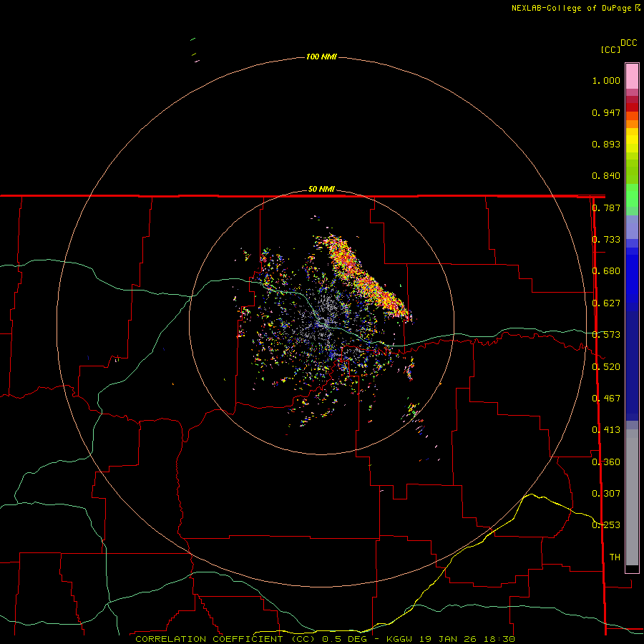
Task: Click the 0.573 scale value
Action: pos(606,335)
